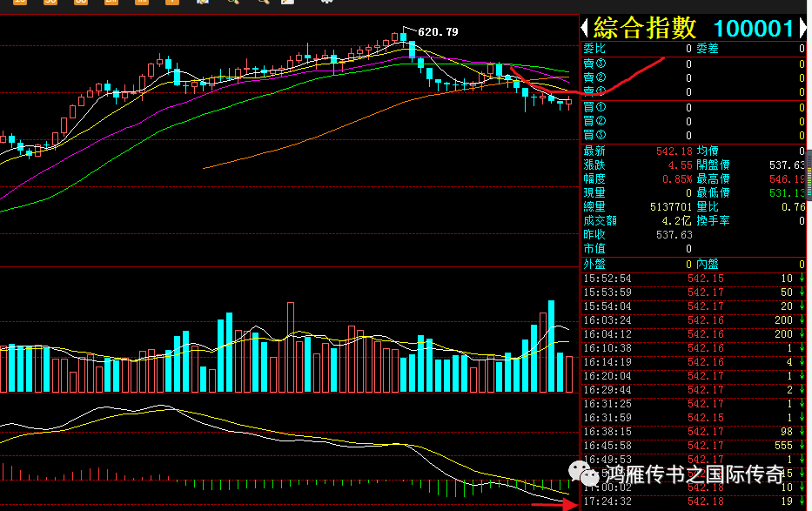Select the 總量 value 5137701
This screenshot has width=812, height=511.
pos(671,207)
